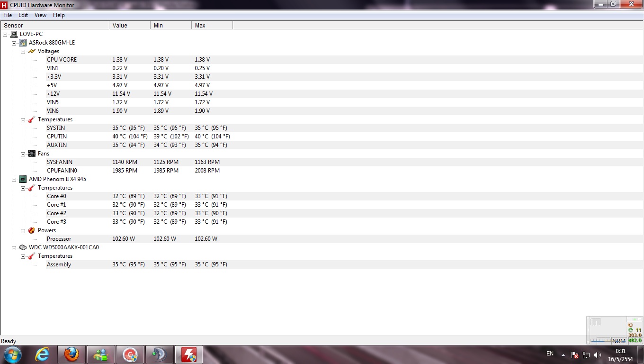644x364 pixels.
Task: Select the +12V row
Action: click(322, 94)
